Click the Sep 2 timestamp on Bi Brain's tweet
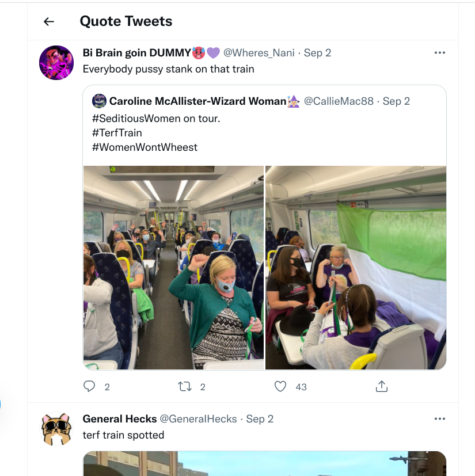475x476 pixels. [317, 53]
